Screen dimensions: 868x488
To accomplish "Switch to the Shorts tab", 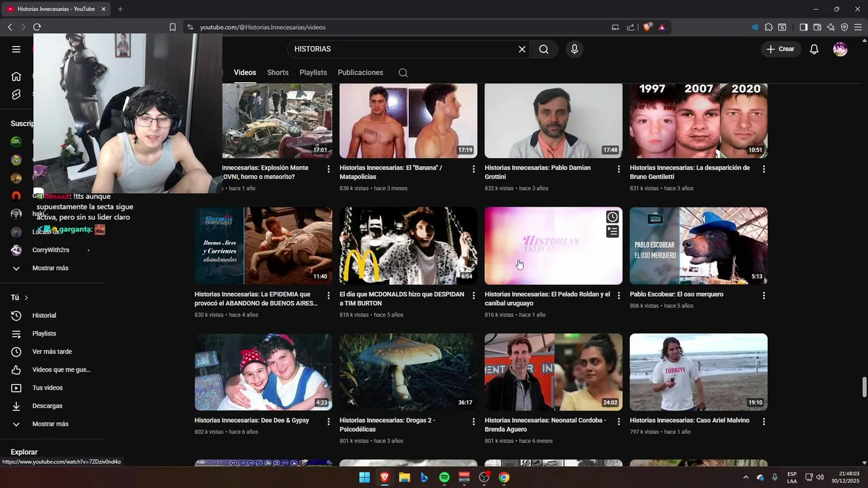I will [x=277, y=73].
